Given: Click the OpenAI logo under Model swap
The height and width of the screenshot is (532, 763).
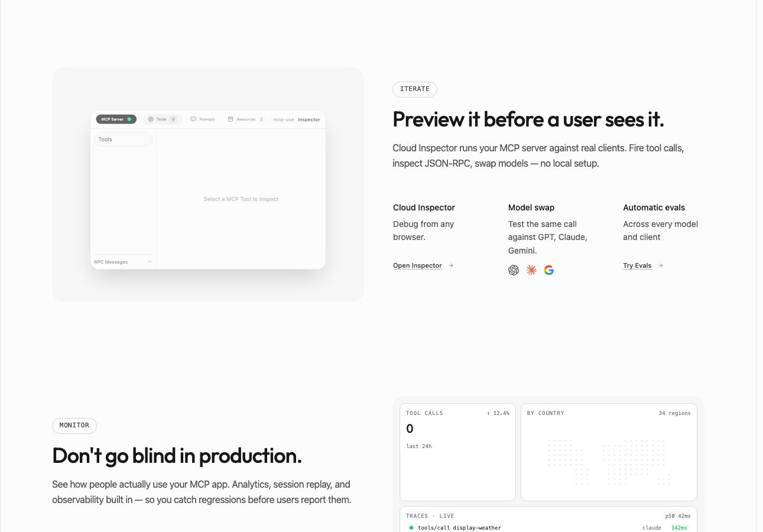Looking at the screenshot, I should pos(514,270).
